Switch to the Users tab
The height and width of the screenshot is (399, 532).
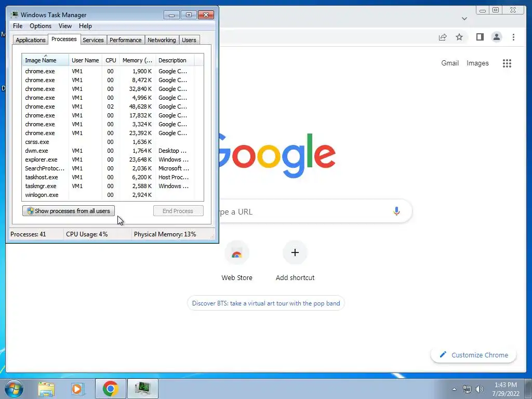coord(189,40)
